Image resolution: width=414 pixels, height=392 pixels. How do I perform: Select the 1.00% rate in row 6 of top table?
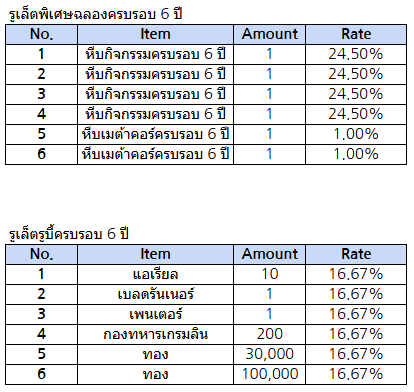356,154
